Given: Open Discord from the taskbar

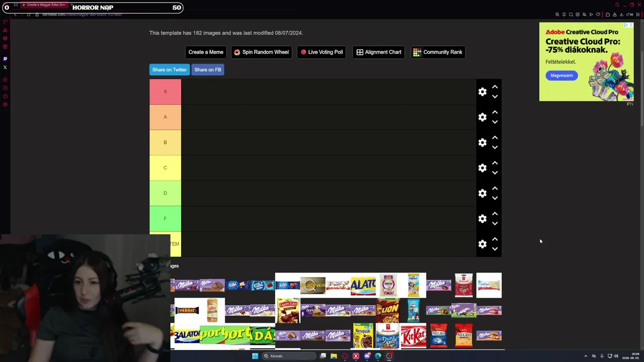Looking at the screenshot, I should point(367,356).
